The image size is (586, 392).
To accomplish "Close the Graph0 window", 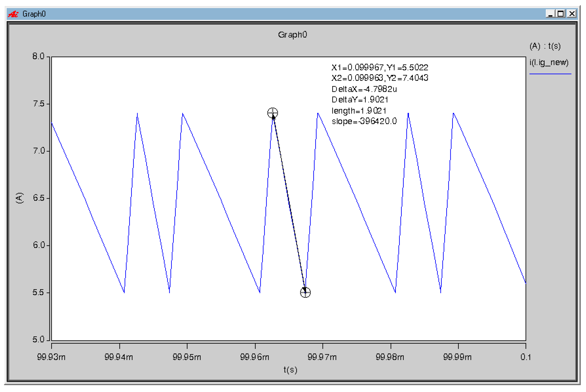I will tap(572, 14).
